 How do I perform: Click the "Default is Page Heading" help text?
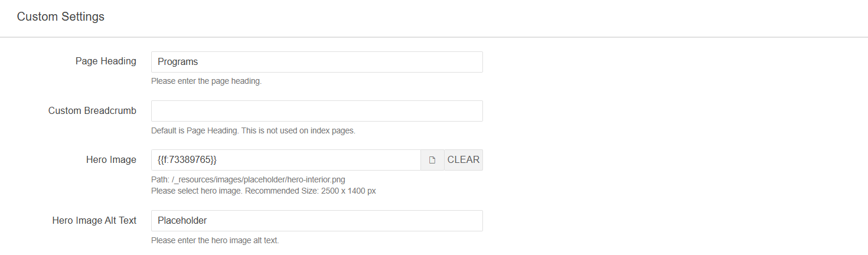pos(253,130)
